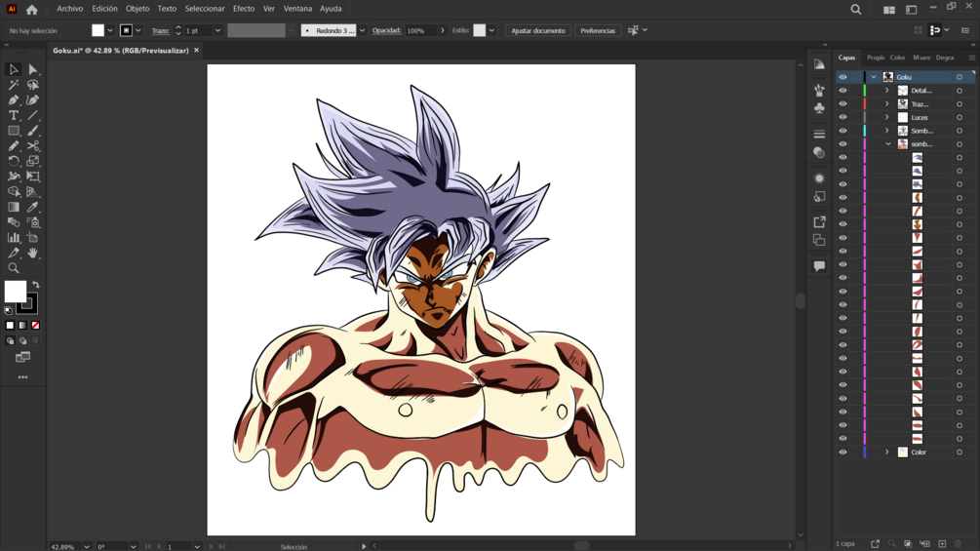The height and width of the screenshot is (551, 980).
Task: Open the Redondo 3 brush dropdown
Action: pyautogui.click(x=362, y=30)
